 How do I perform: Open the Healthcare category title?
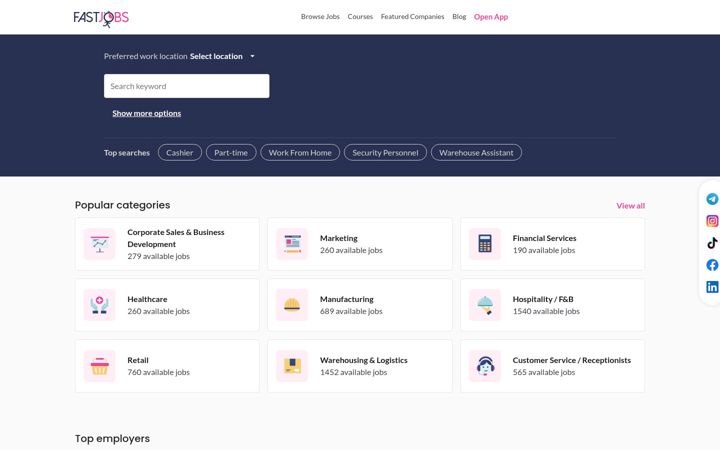[147, 299]
